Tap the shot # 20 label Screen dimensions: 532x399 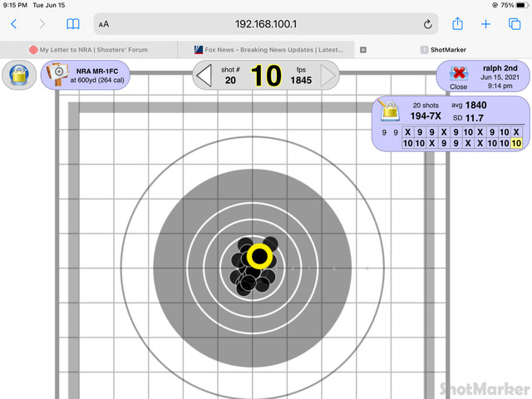click(x=230, y=76)
